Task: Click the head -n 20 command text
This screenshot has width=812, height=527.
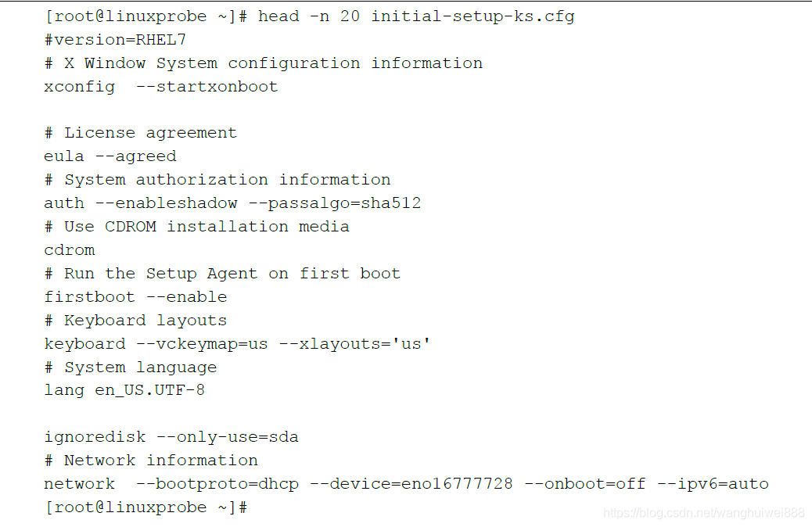Action: coord(416,16)
